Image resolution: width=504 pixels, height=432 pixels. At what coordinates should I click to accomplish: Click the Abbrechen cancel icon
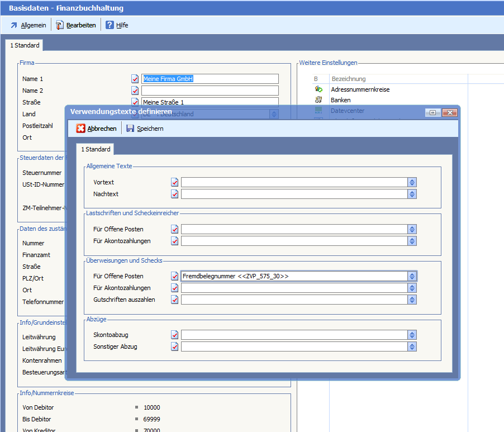81,129
